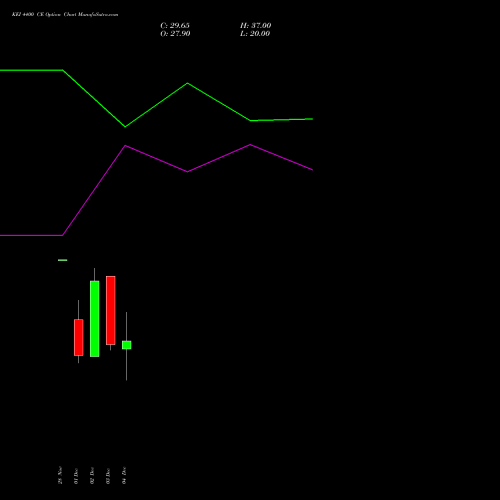Click the '28 Nov' date axis label
This screenshot has width=500, height=500.
tap(60, 475)
